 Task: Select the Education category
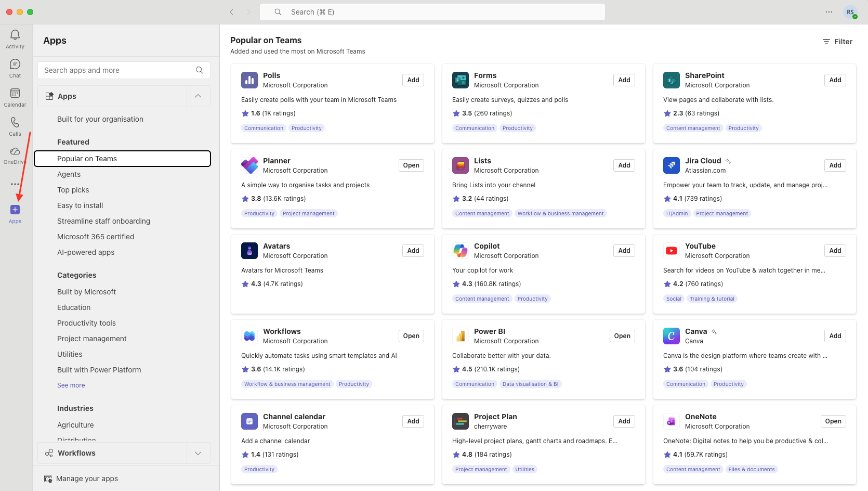(x=74, y=307)
